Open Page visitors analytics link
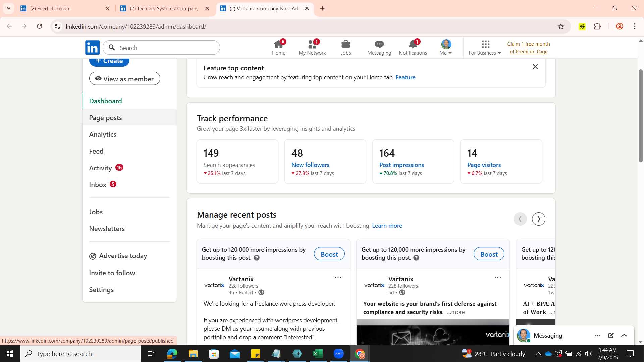This screenshot has height=362, width=644. click(x=484, y=165)
